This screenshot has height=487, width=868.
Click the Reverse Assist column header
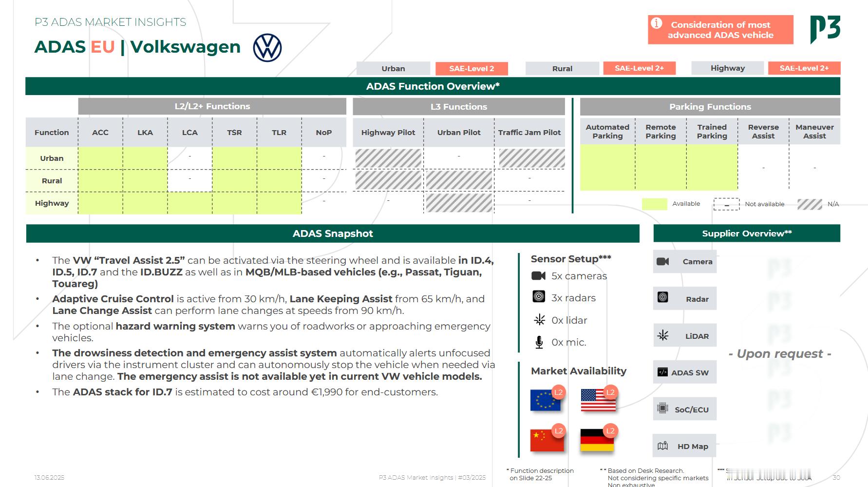pos(763,132)
